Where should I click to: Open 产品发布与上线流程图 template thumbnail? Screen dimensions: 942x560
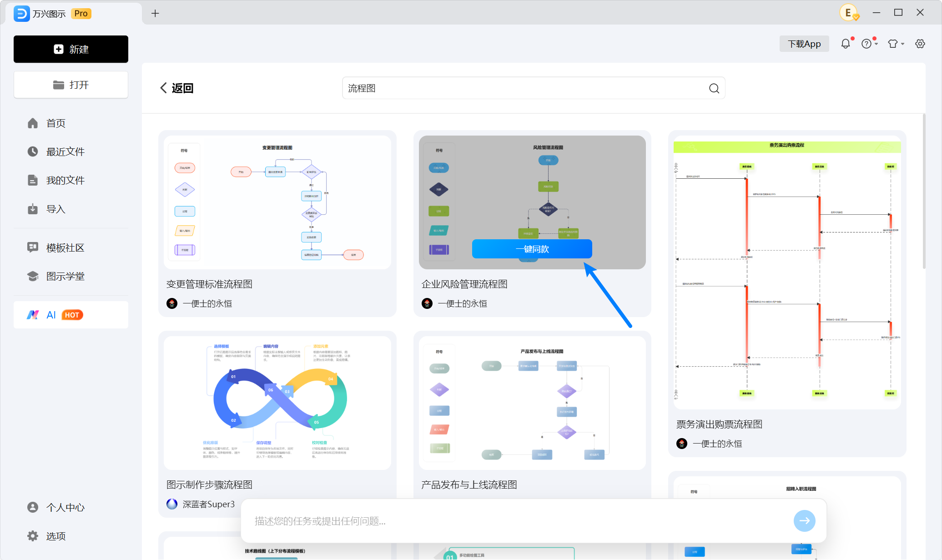[532, 403]
